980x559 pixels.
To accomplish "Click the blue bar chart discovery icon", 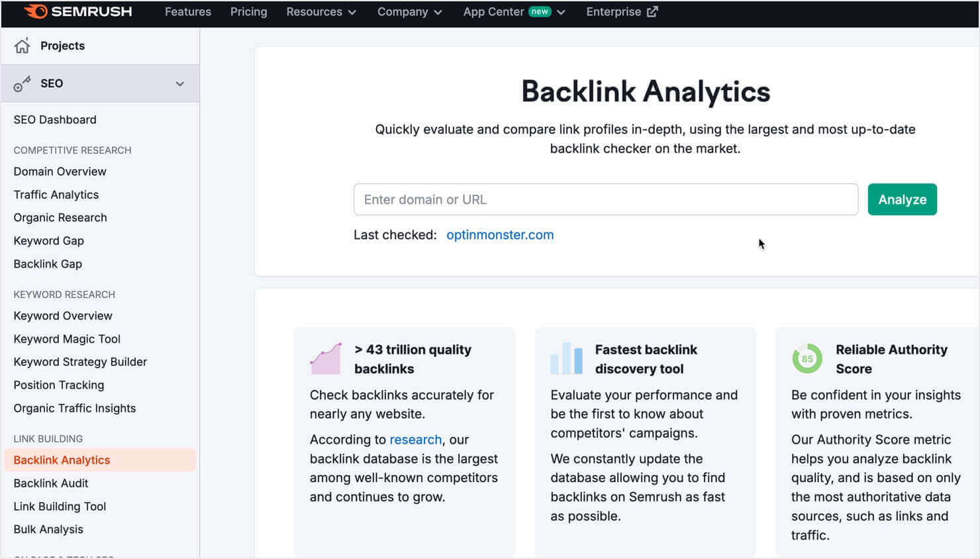I will (x=565, y=358).
